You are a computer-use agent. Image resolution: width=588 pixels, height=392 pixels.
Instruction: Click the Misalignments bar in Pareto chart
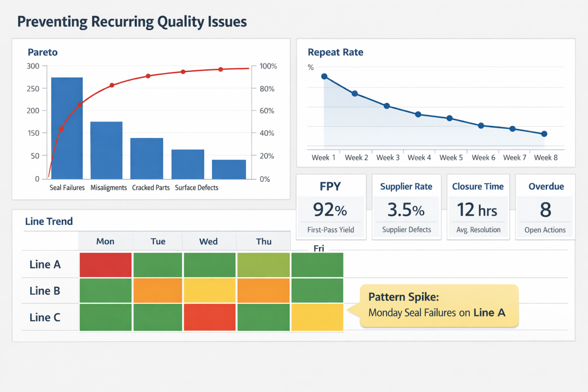[106, 150]
